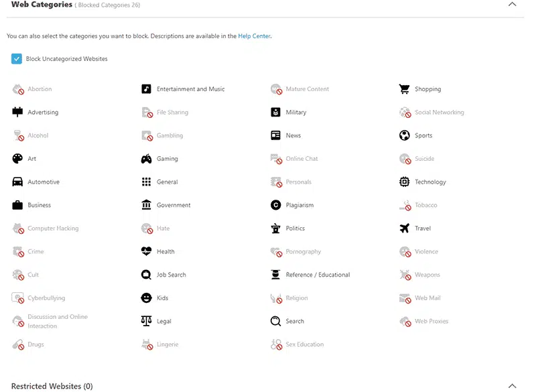Image resolution: width=536 pixels, height=392 pixels.
Task: Expand the Restricted Websites section
Action: point(512,385)
